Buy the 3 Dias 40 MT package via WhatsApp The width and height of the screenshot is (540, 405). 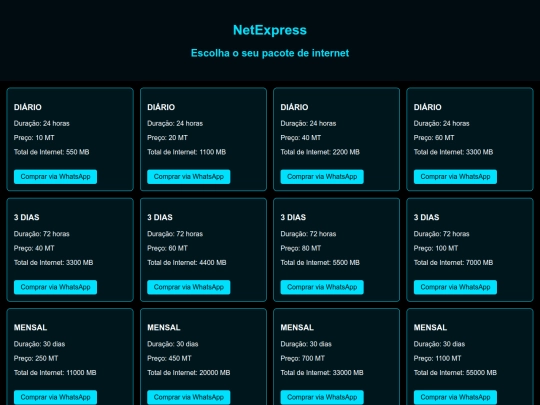[55, 287]
